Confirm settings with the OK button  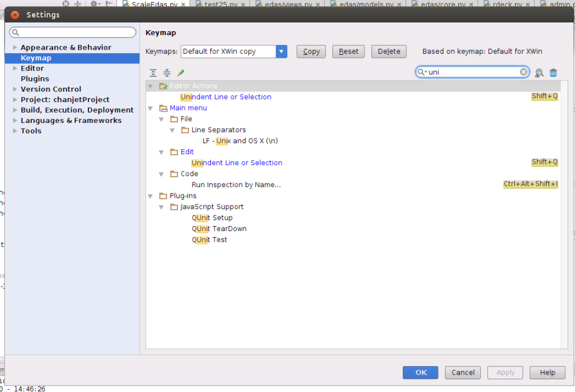(x=421, y=372)
